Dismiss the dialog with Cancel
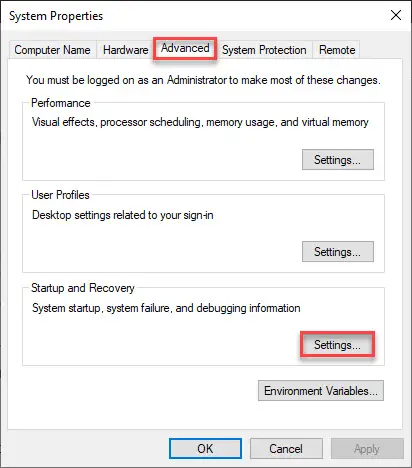This screenshot has width=412, height=468. coord(286,449)
